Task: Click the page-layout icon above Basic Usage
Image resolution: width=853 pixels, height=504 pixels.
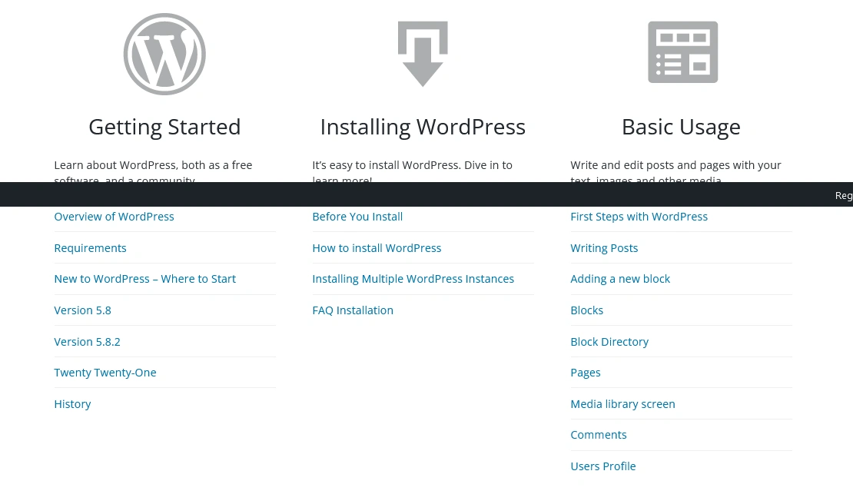Action: 682,51
